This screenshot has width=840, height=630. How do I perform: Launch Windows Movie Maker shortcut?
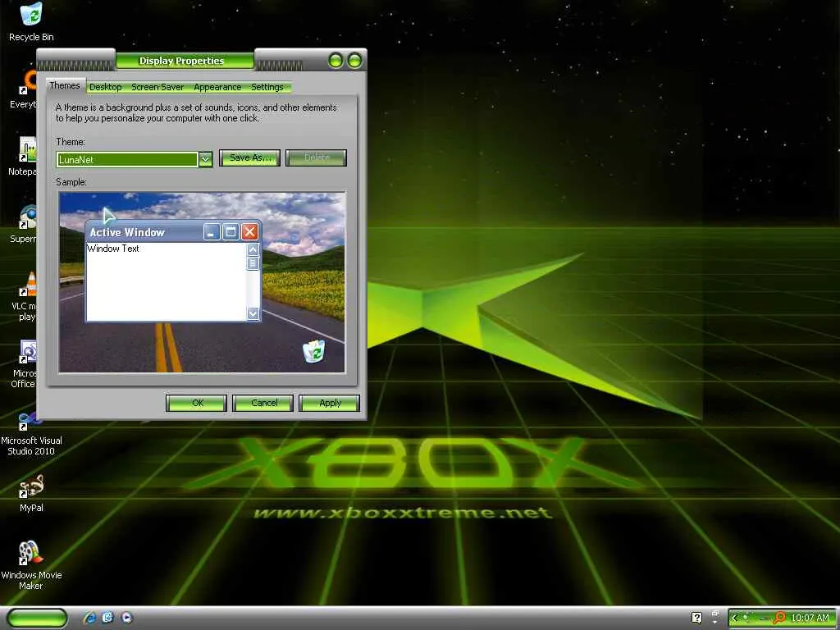[x=31, y=565]
